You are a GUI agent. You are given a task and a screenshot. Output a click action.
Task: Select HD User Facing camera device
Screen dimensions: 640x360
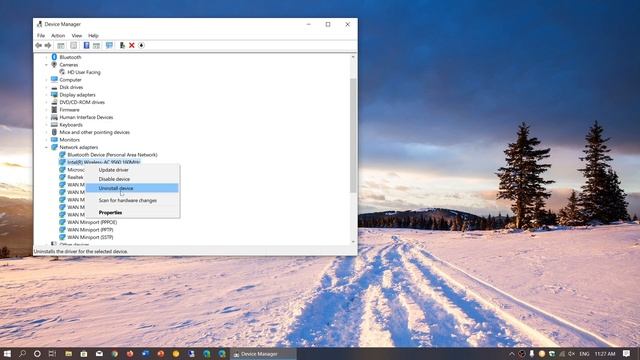point(84,72)
